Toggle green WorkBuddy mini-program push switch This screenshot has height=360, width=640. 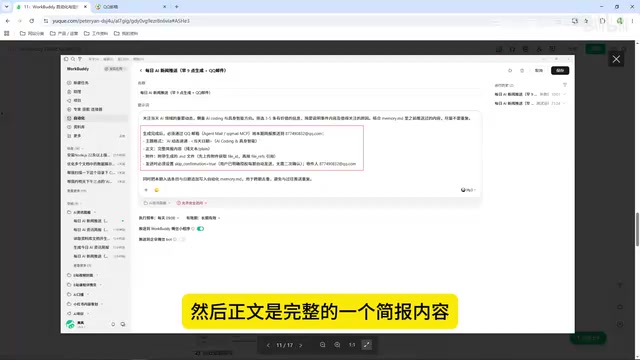200,229
